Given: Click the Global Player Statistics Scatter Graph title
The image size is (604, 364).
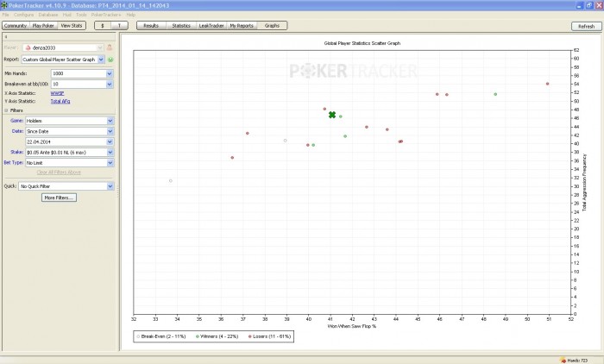Looking at the screenshot, I should (x=362, y=43).
